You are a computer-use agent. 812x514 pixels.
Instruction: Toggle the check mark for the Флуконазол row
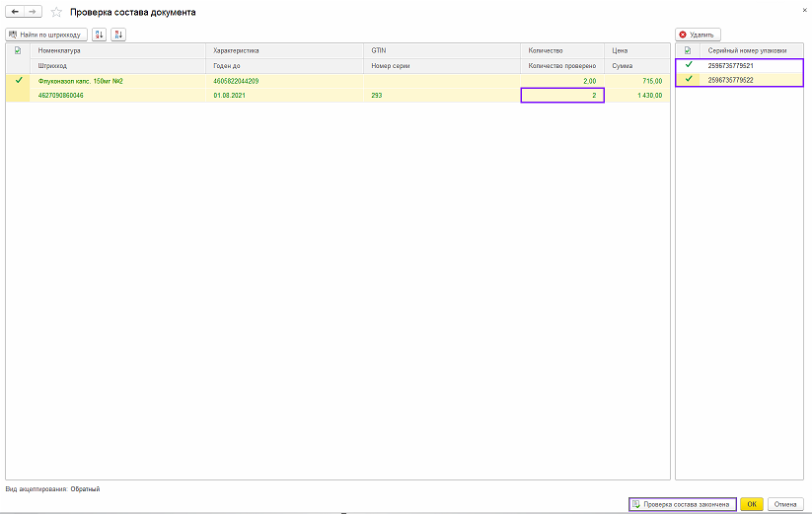click(x=18, y=80)
